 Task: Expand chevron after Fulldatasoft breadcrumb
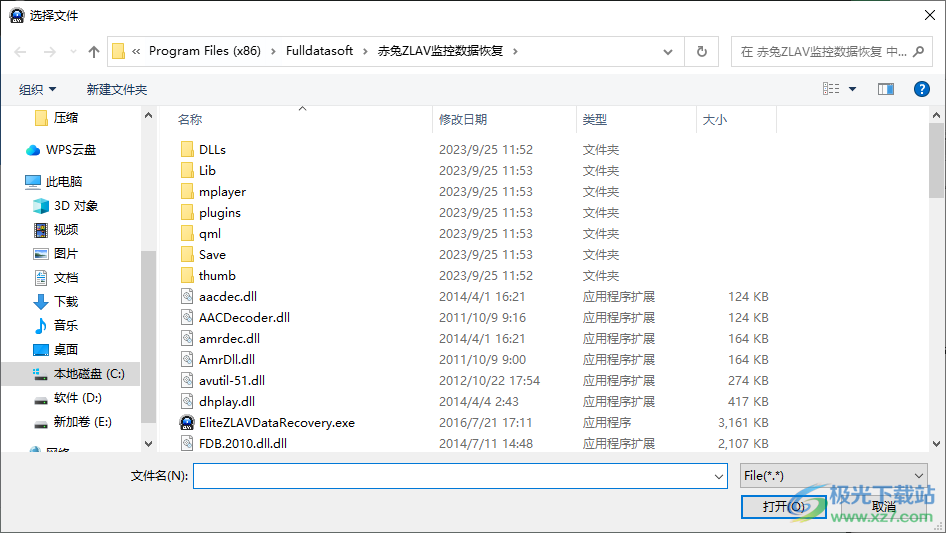365,51
